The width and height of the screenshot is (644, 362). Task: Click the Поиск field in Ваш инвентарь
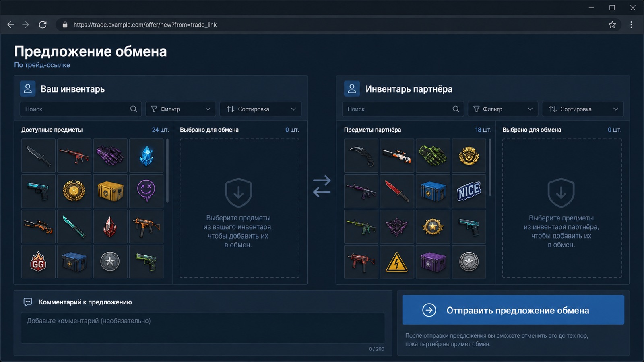(80, 109)
